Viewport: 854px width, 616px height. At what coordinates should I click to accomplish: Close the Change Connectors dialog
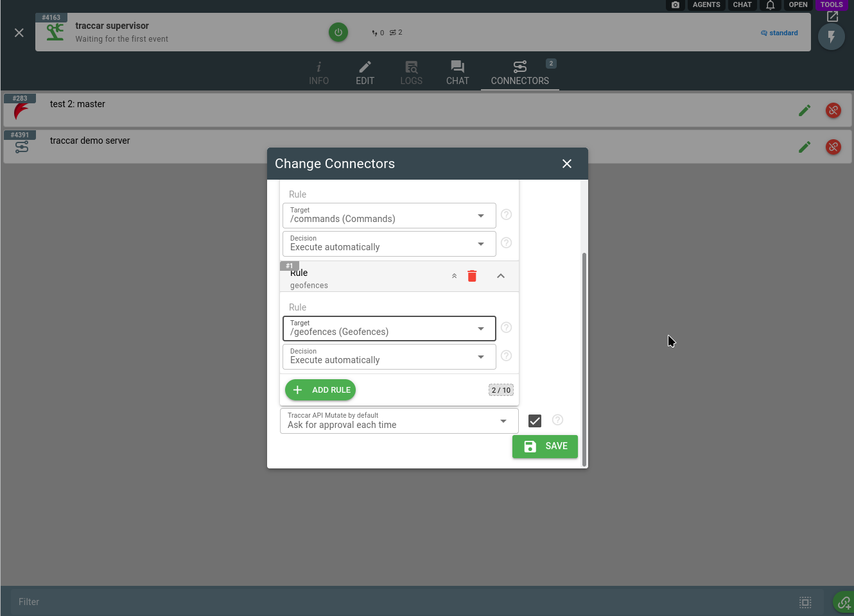pos(567,164)
